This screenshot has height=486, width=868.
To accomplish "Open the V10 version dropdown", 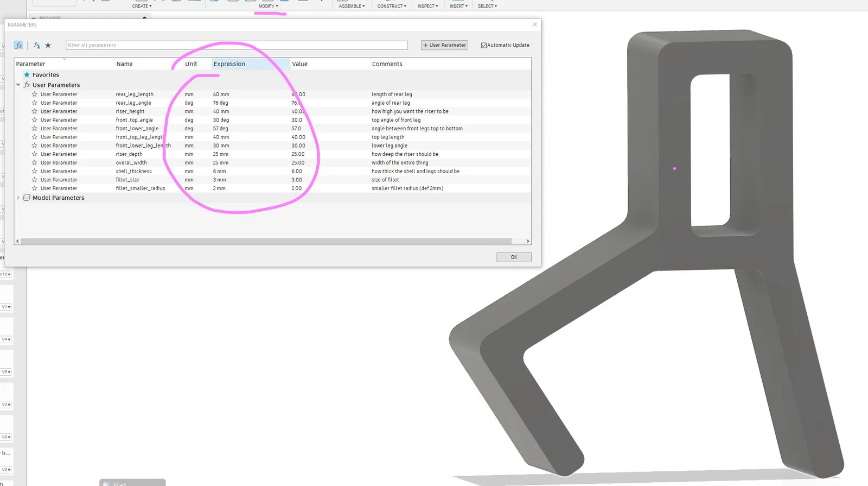I will (x=5, y=274).
